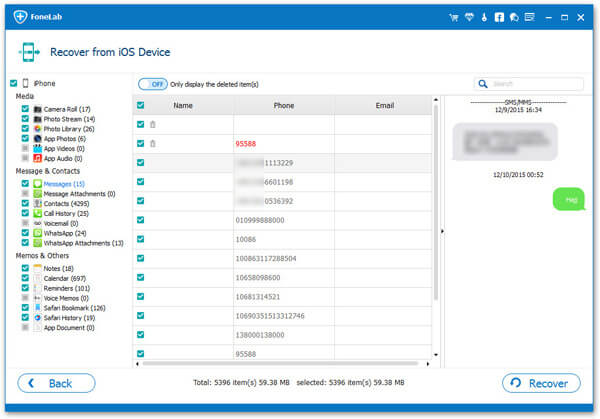
Task: Uncheck the Contacts (4295) checkbox
Action: (25, 203)
